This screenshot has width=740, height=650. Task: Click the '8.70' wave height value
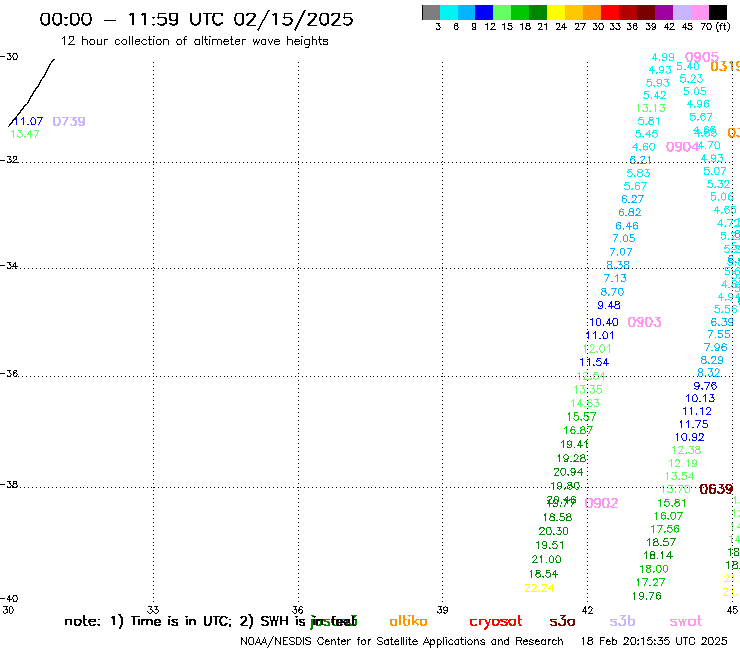pyautogui.click(x=612, y=292)
